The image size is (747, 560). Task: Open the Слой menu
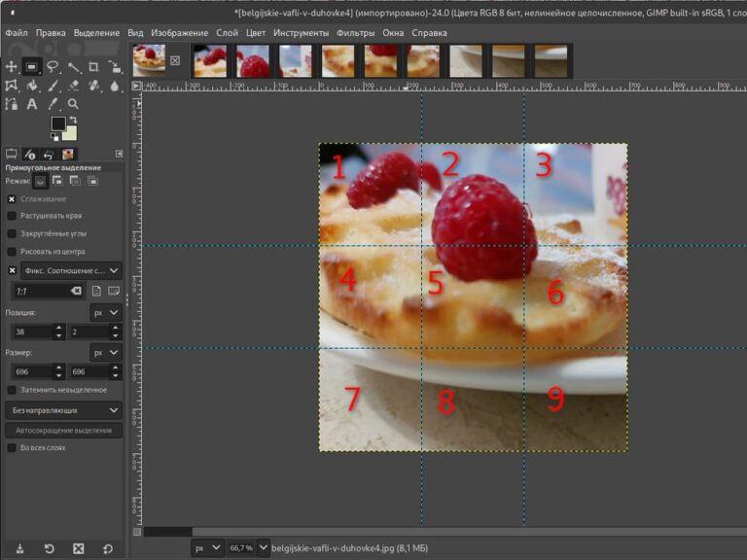coord(227,33)
